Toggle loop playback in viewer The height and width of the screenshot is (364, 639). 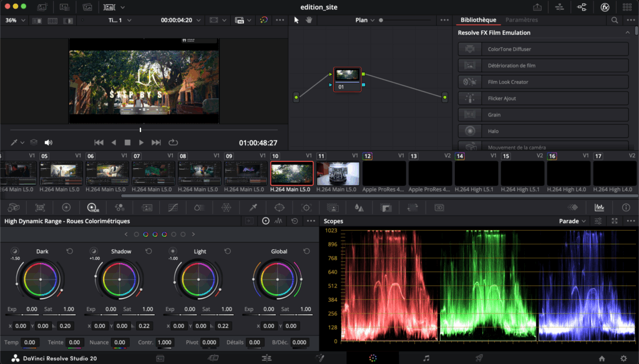coord(173,143)
